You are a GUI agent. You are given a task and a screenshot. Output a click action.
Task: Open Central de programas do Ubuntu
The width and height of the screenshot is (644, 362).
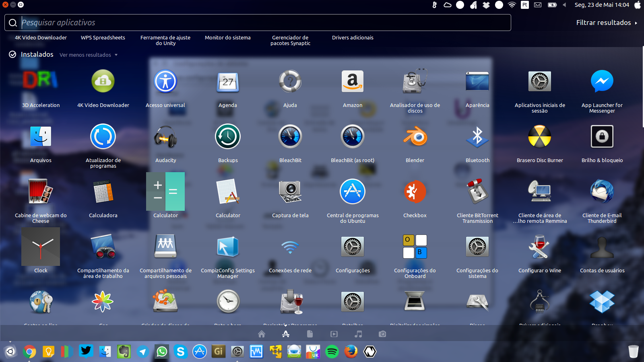coord(353,191)
